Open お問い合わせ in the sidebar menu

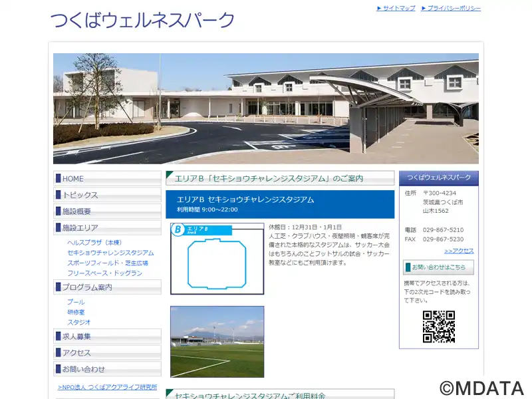point(107,369)
